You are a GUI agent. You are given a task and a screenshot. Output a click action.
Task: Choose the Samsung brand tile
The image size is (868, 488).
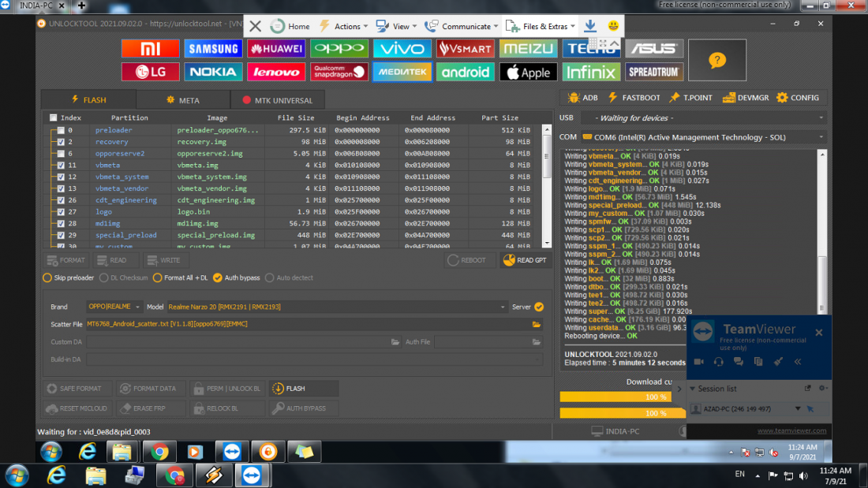213,49
